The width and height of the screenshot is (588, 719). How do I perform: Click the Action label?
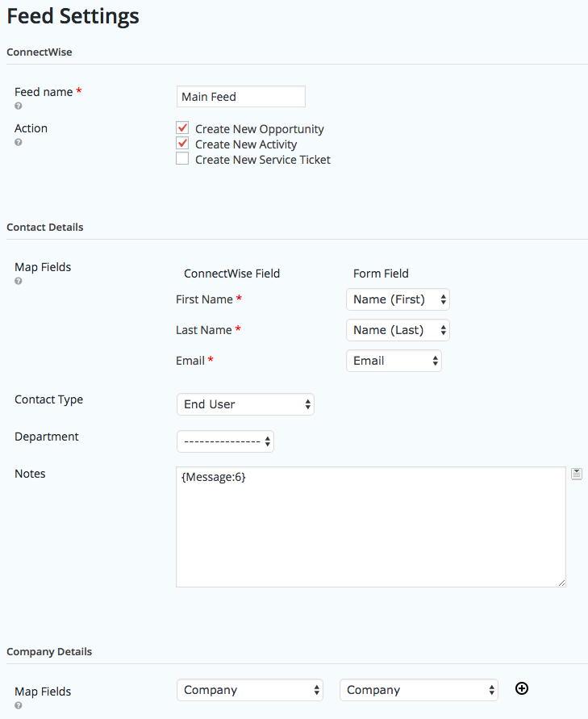click(x=31, y=128)
